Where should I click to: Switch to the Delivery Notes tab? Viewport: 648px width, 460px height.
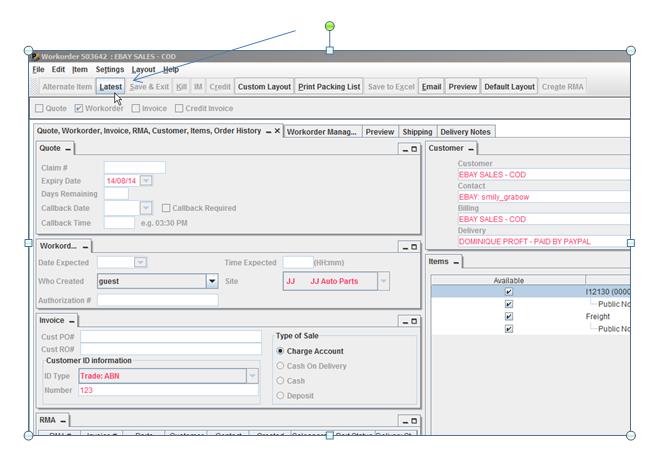(x=466, y=131)
